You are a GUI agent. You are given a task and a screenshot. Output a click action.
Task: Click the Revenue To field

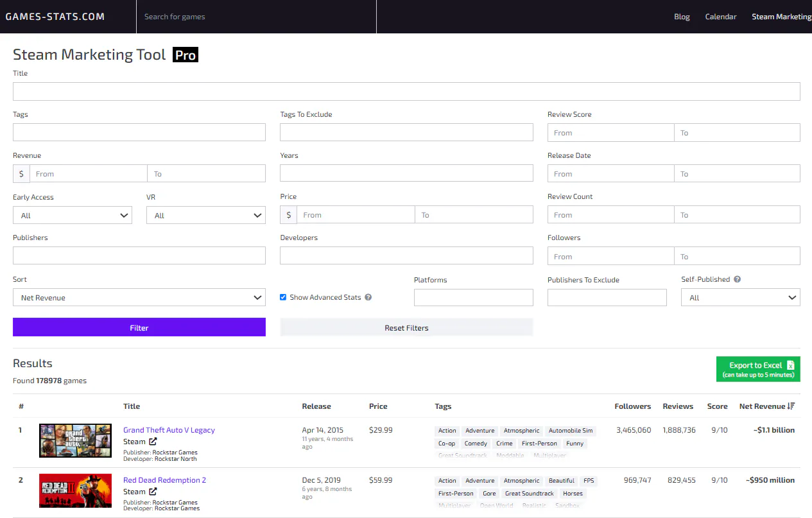point(207,173)
